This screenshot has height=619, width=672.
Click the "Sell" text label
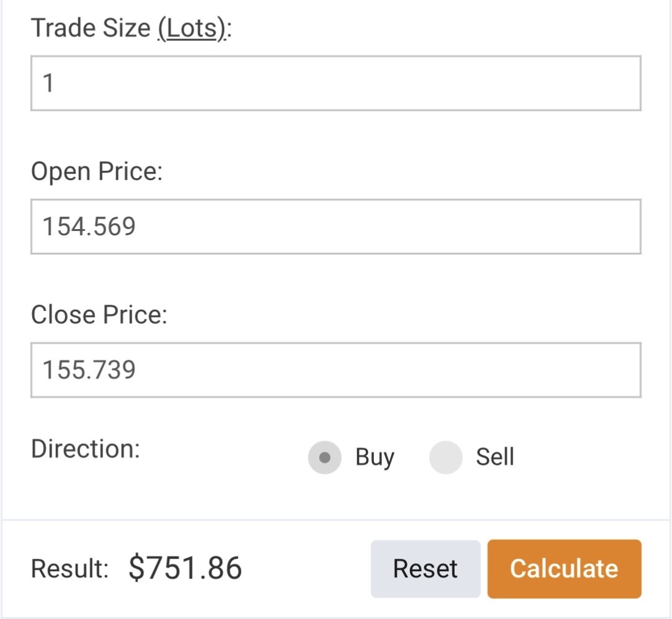pos(494,458)
